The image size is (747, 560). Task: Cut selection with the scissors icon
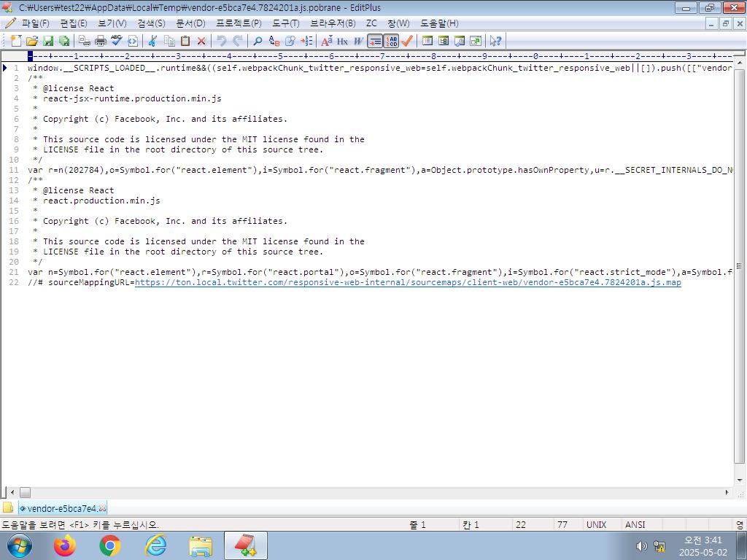pos(152,41)
